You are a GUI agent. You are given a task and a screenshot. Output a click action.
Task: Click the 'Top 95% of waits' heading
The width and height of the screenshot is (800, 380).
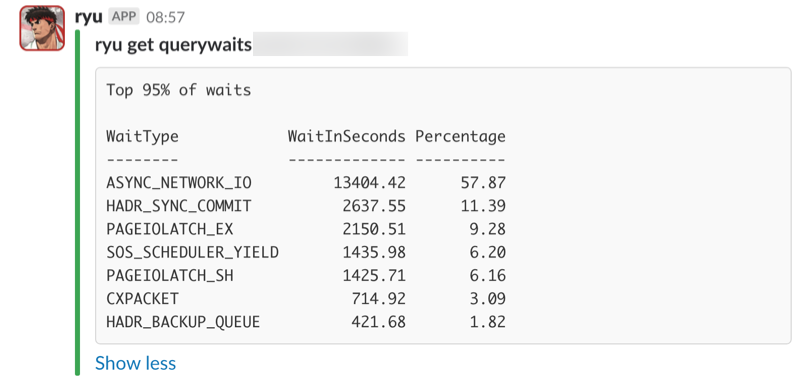(x=179, y=90)
